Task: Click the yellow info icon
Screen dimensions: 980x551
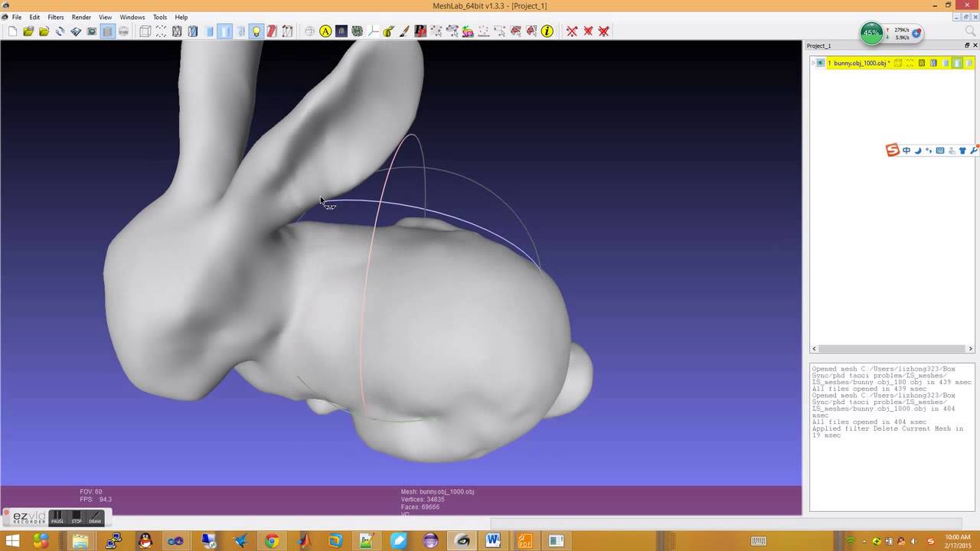Action: pos(547,31)
